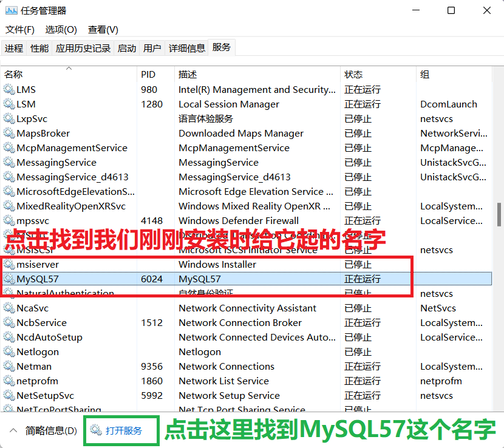This screenshot has height=448, width=504.
Task: Click the gear icon beside NetSetupSvc
Action: 9,395
